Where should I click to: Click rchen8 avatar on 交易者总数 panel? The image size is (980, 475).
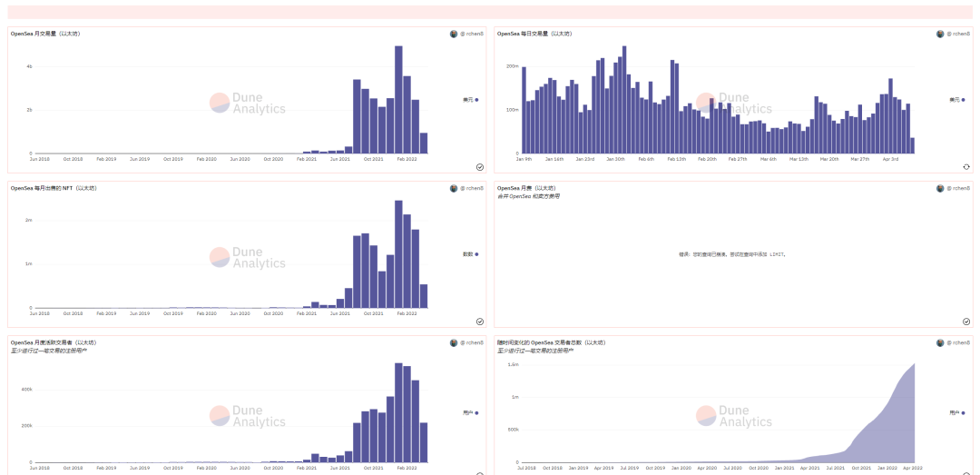(940, 343)
